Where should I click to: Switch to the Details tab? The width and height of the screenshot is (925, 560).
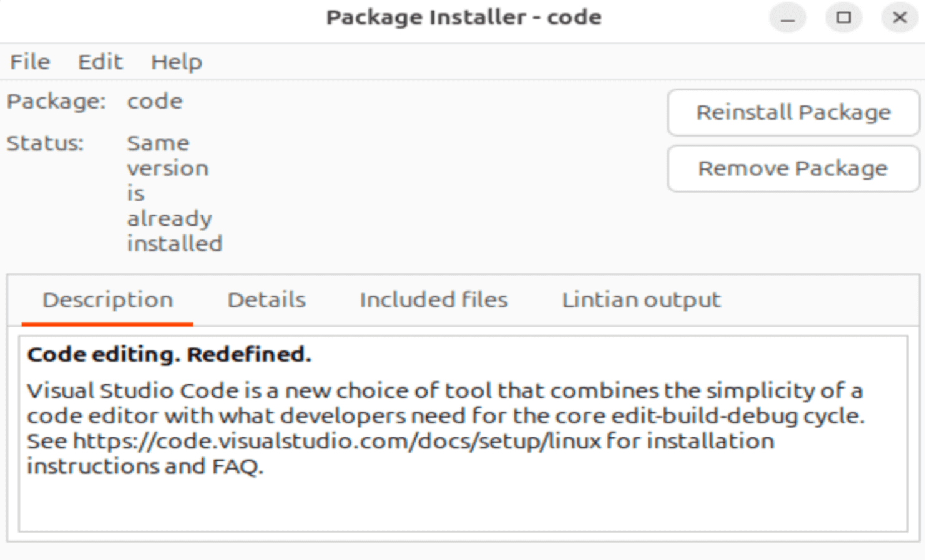267,300
